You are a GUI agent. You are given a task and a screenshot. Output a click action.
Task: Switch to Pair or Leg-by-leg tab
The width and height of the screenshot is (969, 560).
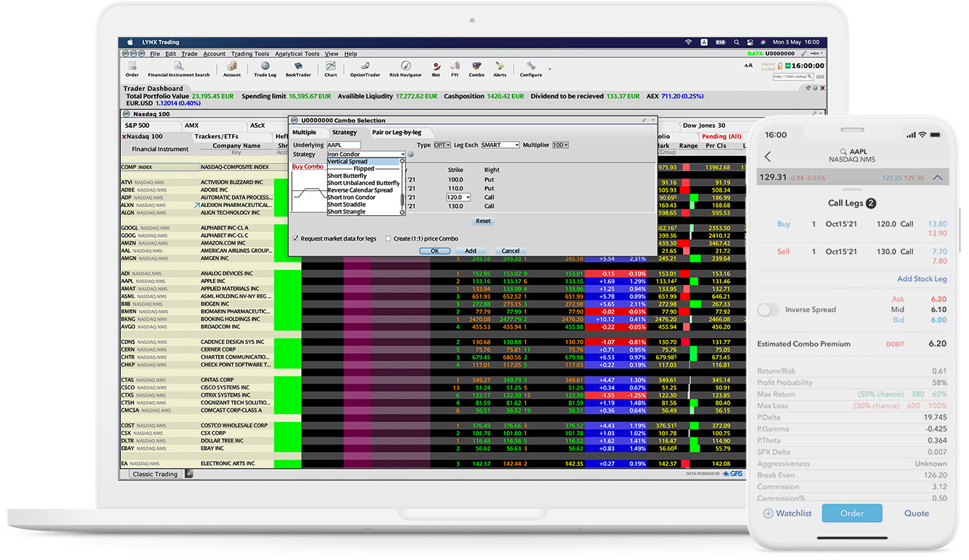(401, 133)
